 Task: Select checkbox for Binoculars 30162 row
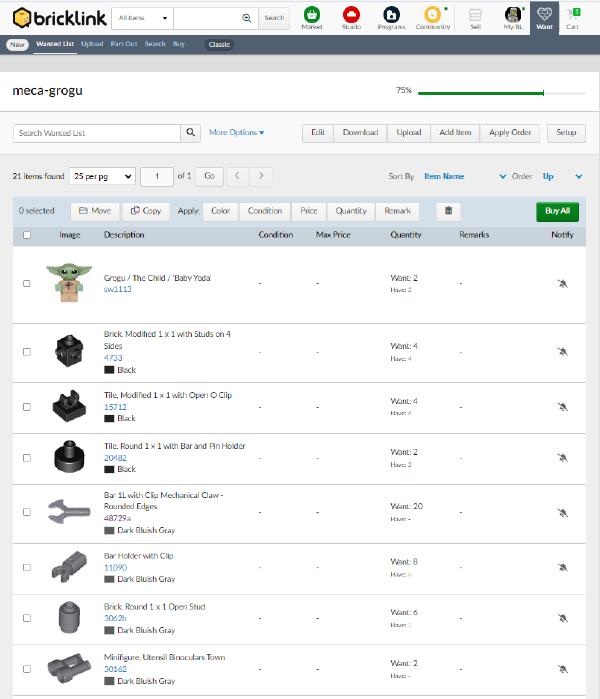pos(27,669)
